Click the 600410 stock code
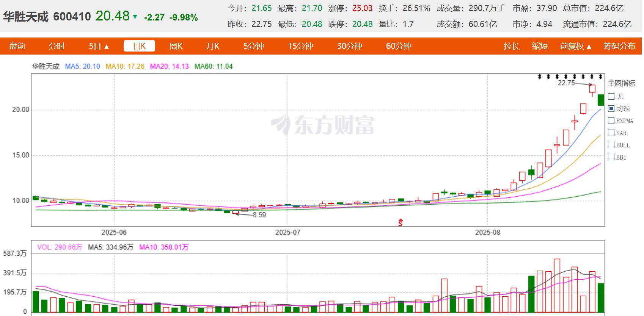Viewport: 644px width, 316px height. (72, 17)
